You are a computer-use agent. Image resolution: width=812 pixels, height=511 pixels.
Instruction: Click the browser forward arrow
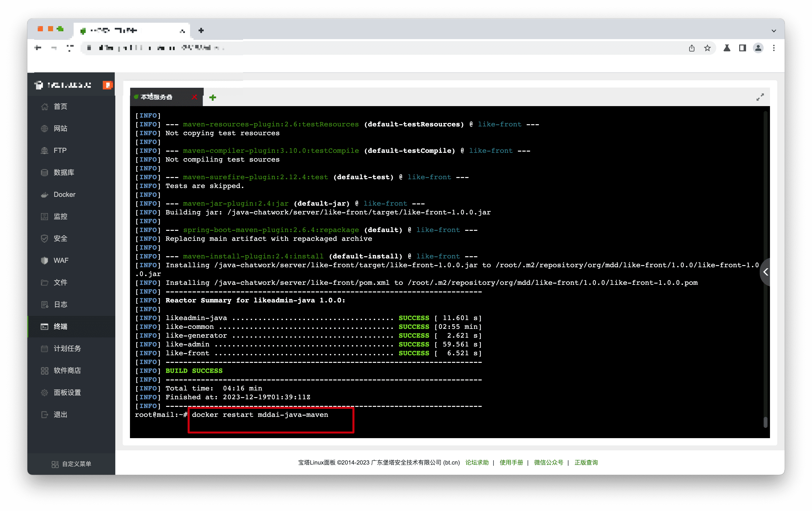[54, 48]
